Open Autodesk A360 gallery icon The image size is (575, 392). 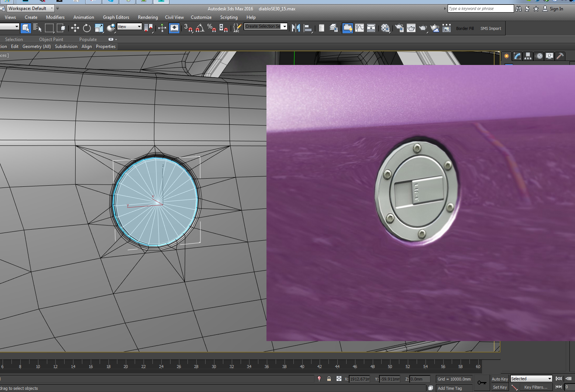[447, 28]
